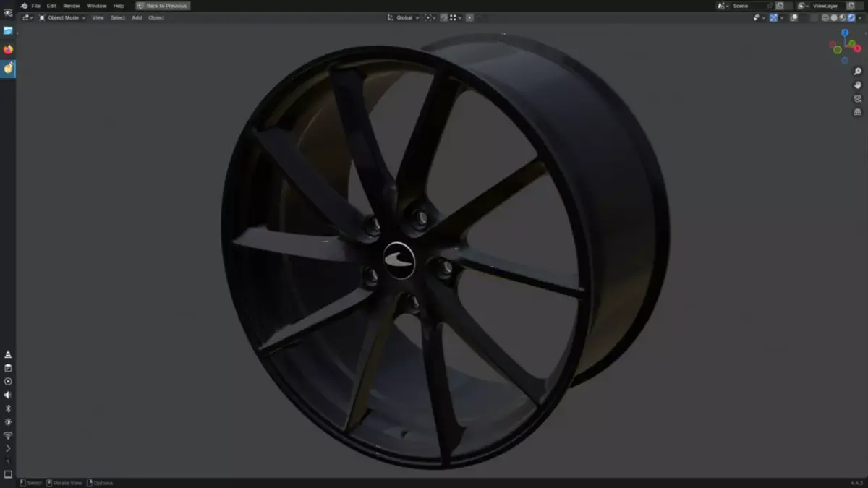The image size is (868, 488).
Task: Switch viewport to Solid shading
Action: [x=834, y=17]
